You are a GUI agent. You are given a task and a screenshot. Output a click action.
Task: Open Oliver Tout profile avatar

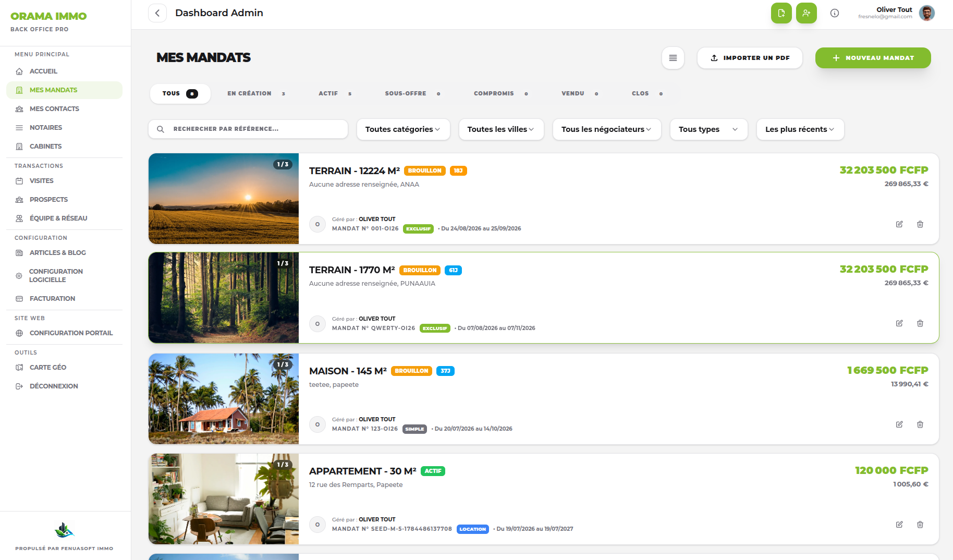click(926, 13)
